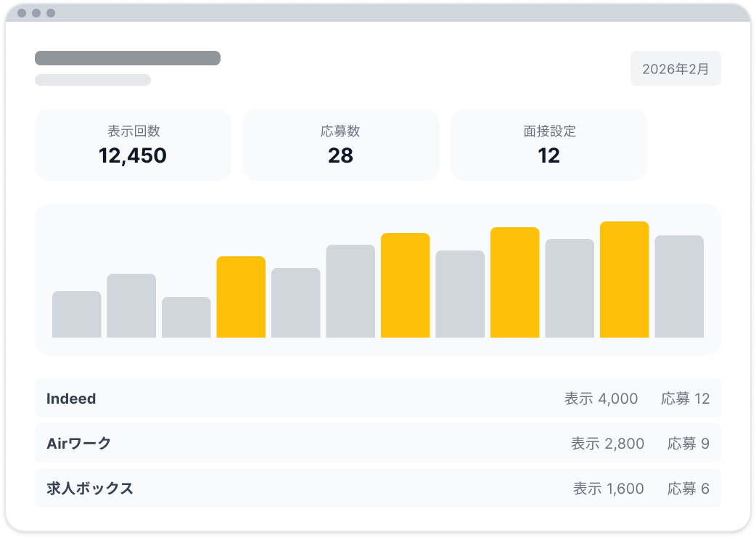Click the shortest gray bar in chart
The image size is (756, 538).
(186, 317)
